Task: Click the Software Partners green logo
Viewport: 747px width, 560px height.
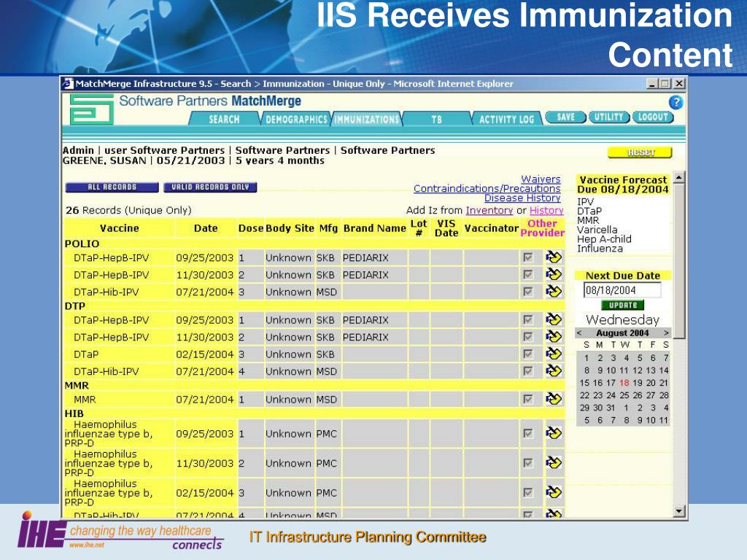Action: (92, 109)
